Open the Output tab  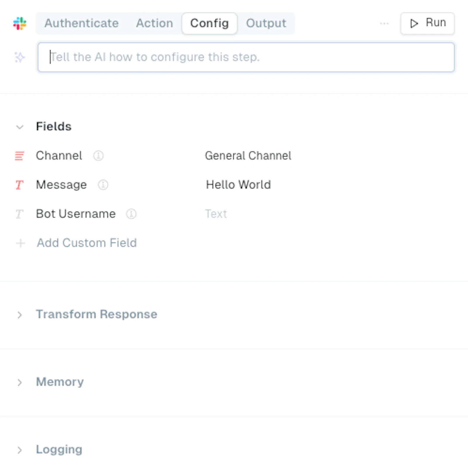click(x=266, y=23)
